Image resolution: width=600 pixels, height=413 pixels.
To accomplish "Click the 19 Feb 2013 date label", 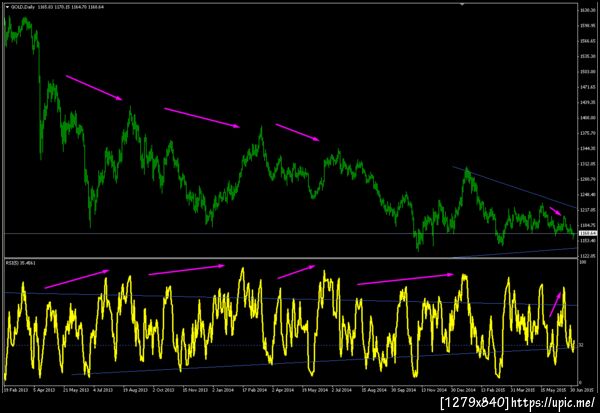I will (16, 390).
